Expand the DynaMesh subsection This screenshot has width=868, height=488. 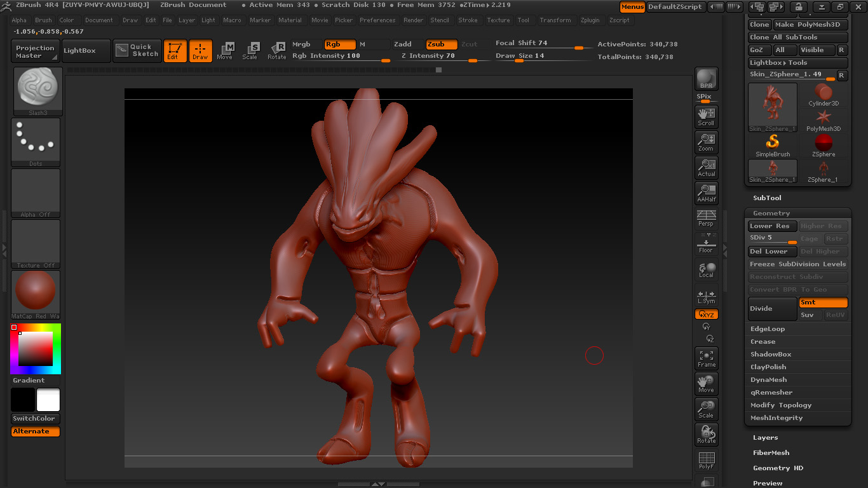(768, 380)
